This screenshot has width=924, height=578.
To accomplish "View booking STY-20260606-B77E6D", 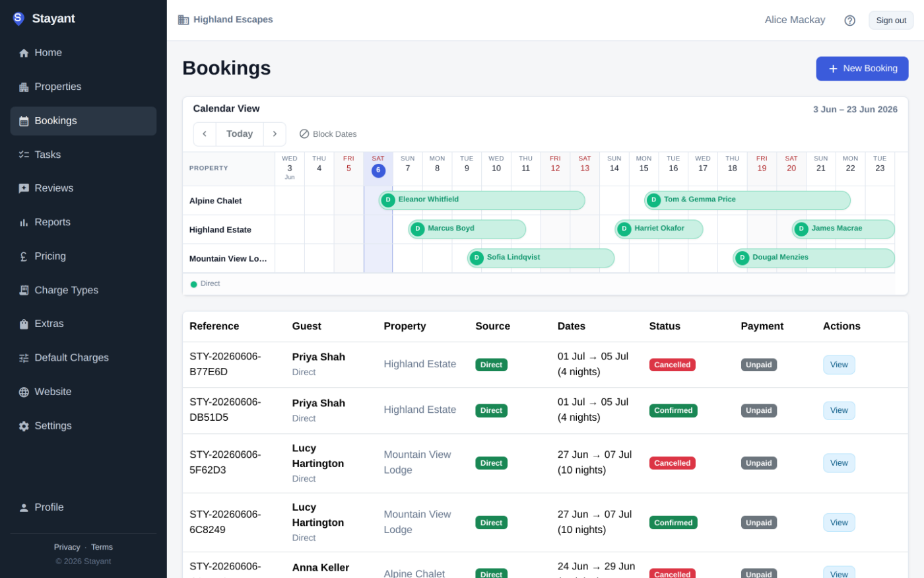I will pos(839,365).
